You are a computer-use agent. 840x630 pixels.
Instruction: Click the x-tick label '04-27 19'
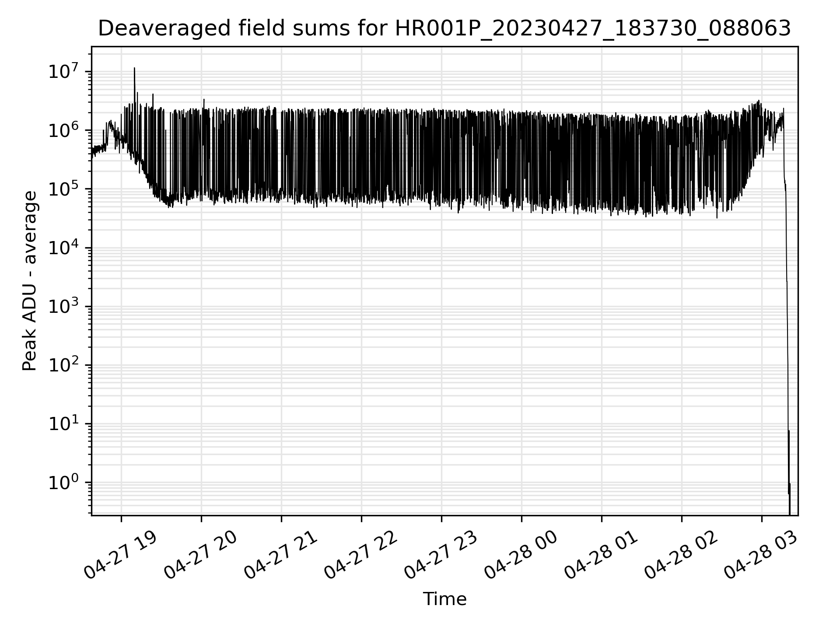120,555
